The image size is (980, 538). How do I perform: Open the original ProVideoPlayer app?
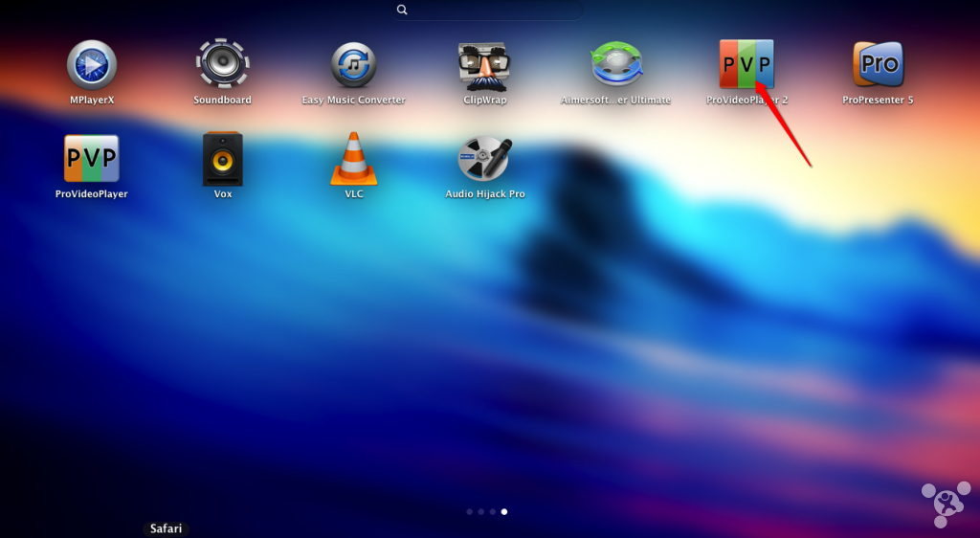click(92, 159)
